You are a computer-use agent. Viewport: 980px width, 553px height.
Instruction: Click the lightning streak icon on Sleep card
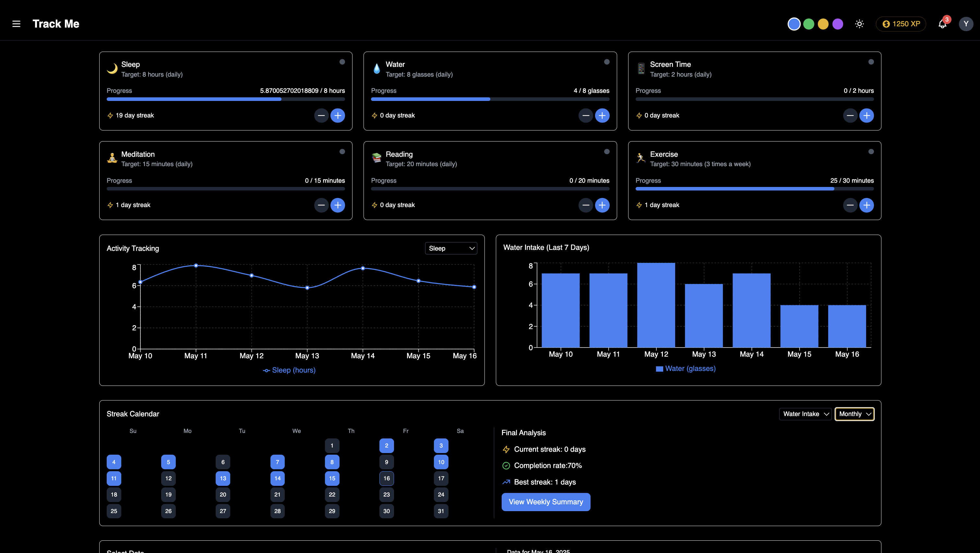[110, 115]
